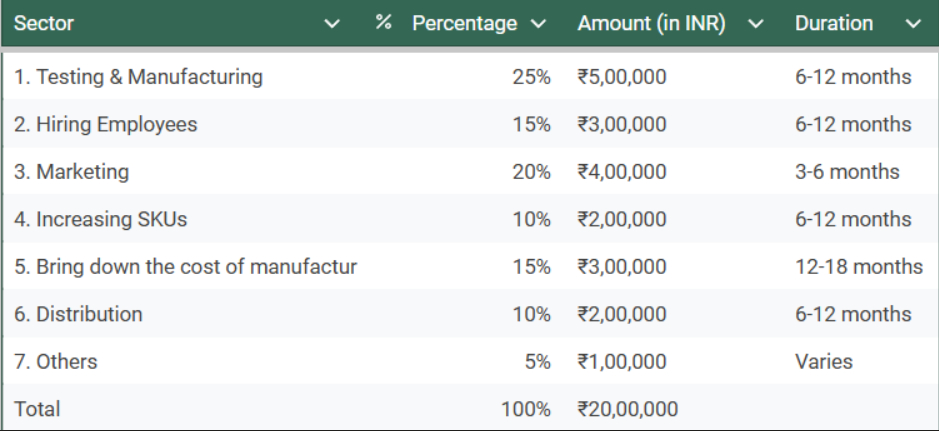Click the Increasing SKUs cell
Screen dimensions: 939x431
point(100,220)
